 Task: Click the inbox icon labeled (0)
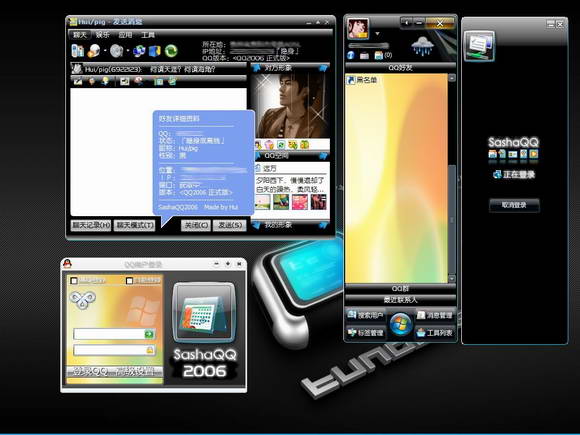pos(378,55)
